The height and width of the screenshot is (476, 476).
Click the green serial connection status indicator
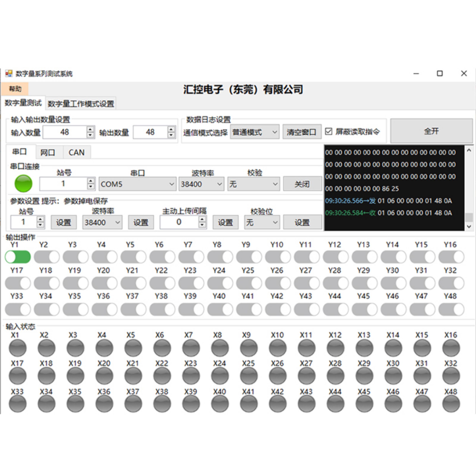[x=23, y=183]
